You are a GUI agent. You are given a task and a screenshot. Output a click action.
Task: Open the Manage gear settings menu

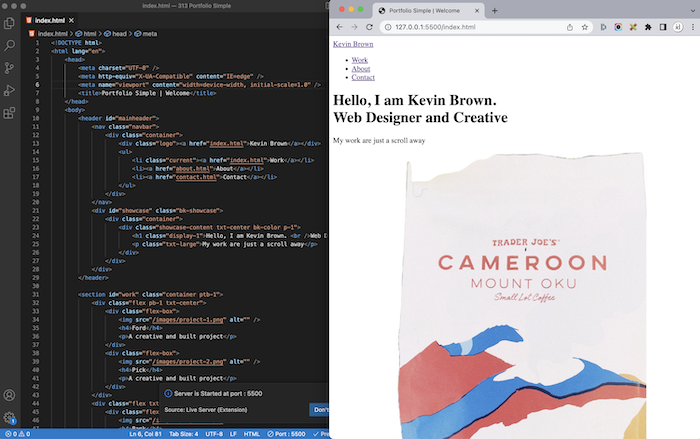(x=9, y=418)
